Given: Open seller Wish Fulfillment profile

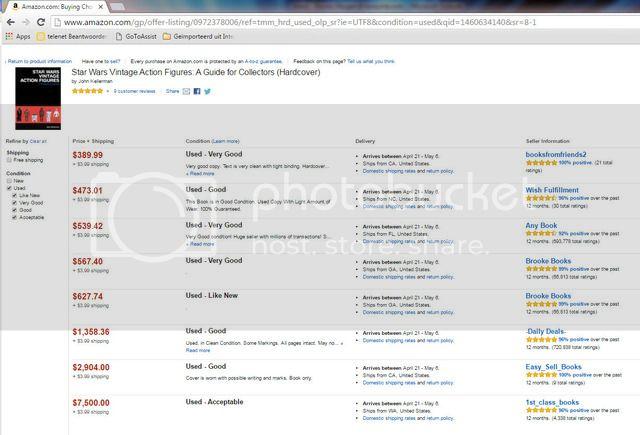Looking at the screenshot, I should click(x=552, y=190).
